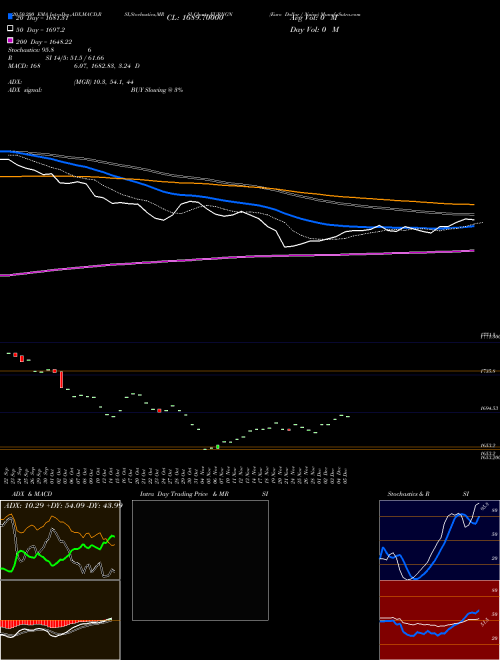Click the thick blue 20 day EMA line

[x=236, y=202]
